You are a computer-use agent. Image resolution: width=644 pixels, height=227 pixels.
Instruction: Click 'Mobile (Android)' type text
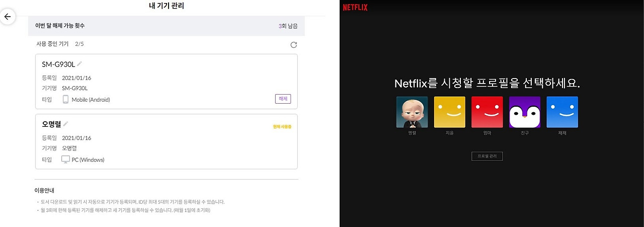[91, 100]
